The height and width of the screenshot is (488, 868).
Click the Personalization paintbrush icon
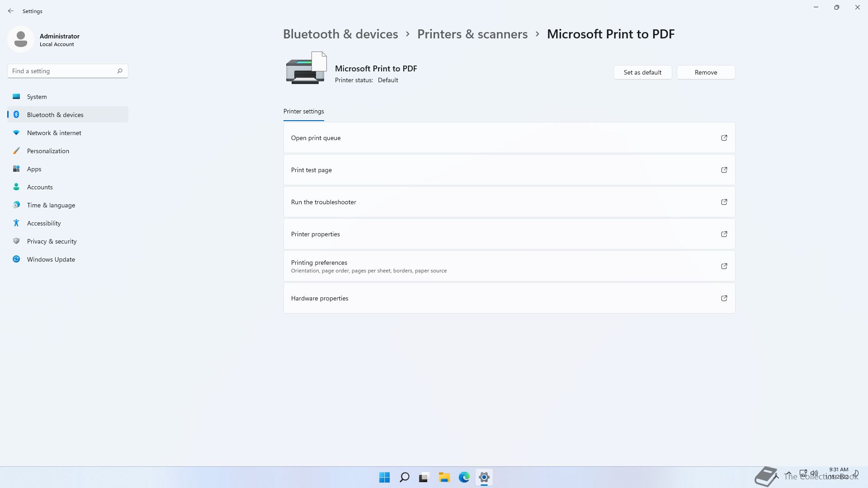16,150
